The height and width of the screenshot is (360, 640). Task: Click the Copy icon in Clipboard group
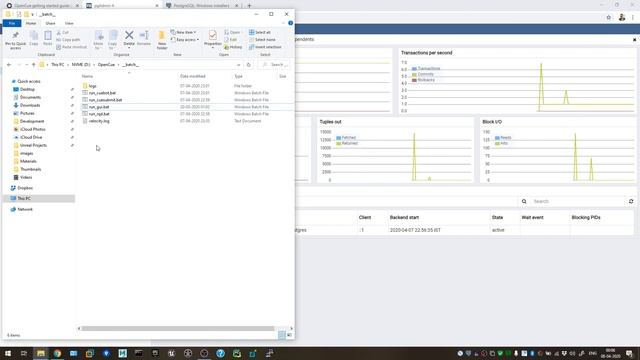[34, 37]
